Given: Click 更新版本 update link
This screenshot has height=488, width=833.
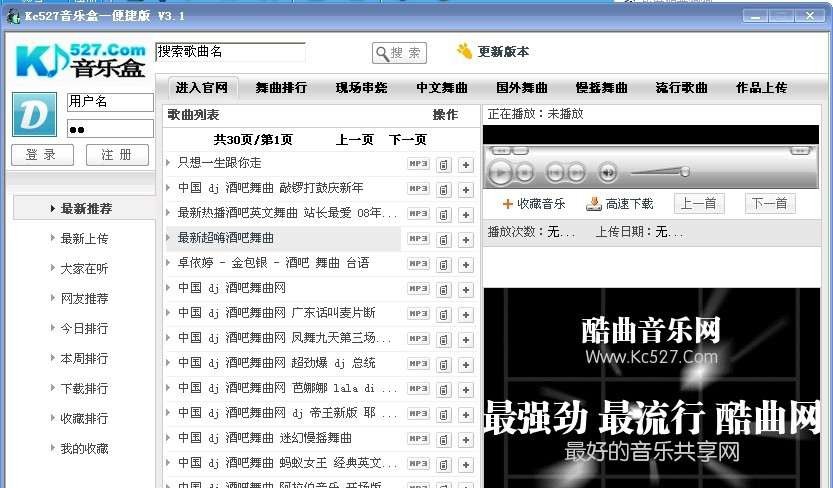Looking at the screenshot, I should click(503, 52).
